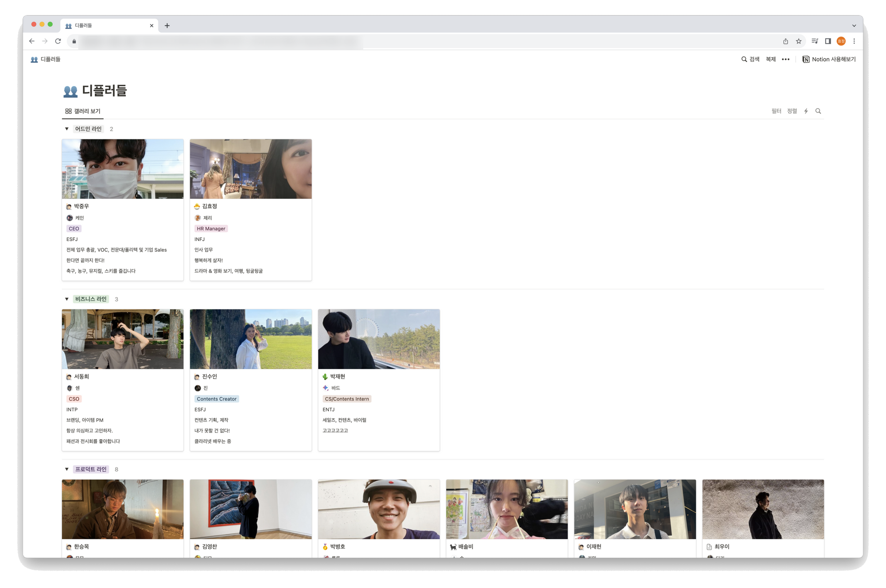This screenshot has width=886, height=588.
Task: Bookmark page with the star icon
Action: [x=799, y=41]
